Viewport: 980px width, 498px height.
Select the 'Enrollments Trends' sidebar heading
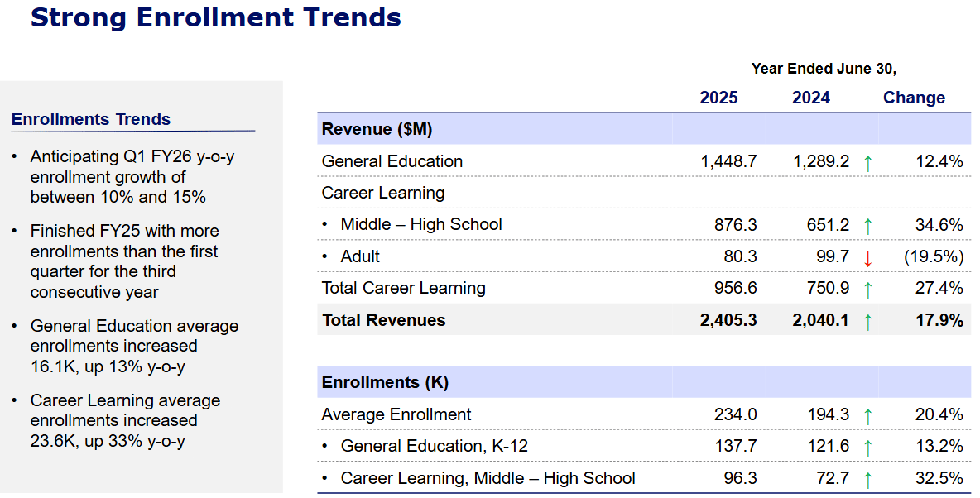[90, 119]
